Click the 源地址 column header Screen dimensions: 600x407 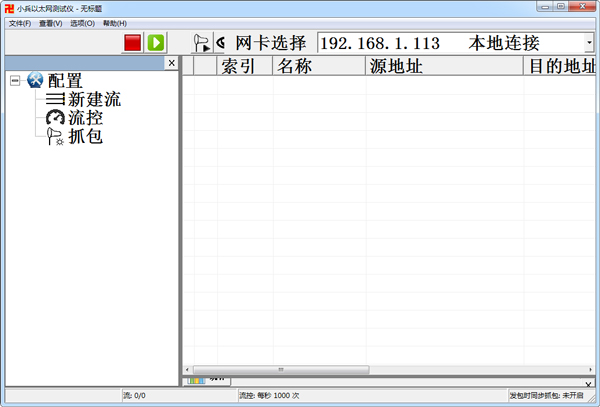point(444,66)
